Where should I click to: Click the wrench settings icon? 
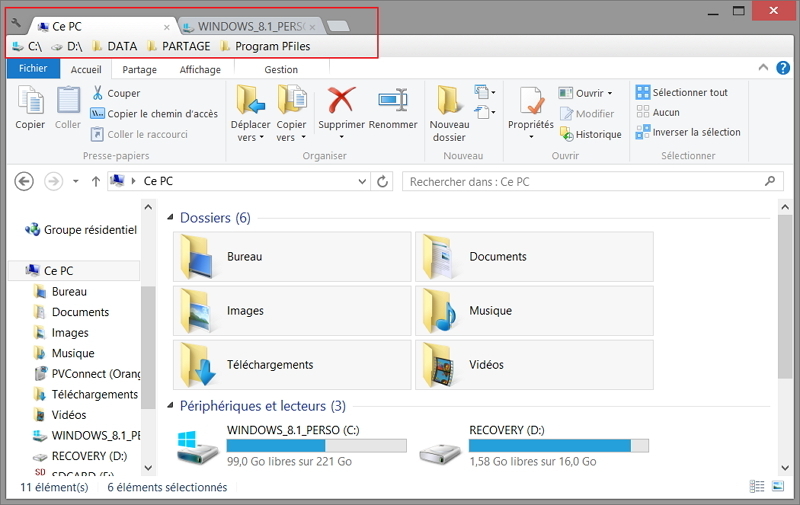(16, 23)
